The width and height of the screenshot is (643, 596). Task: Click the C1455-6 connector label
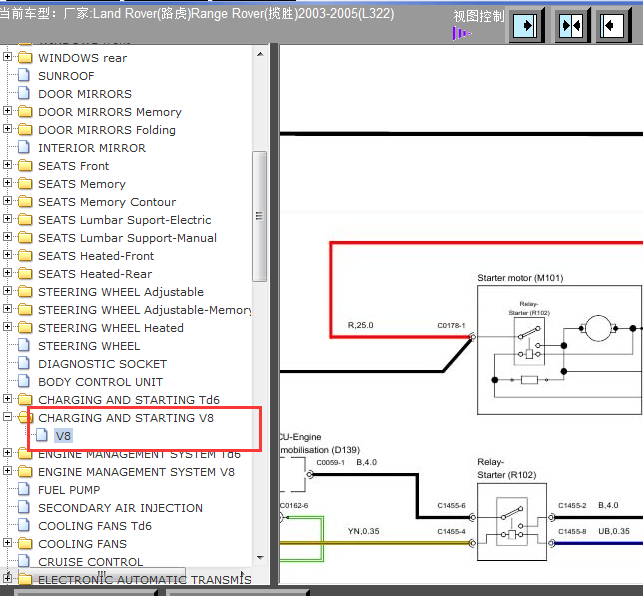451,506
